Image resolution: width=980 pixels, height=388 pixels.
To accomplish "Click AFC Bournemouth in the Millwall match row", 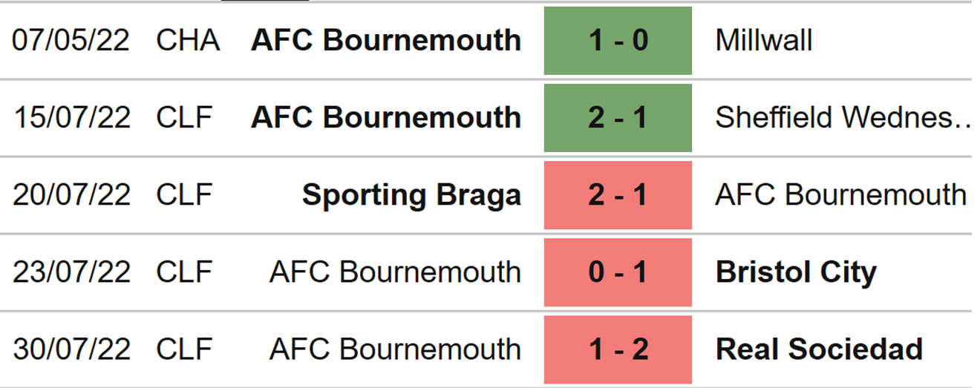I will click(x=386, y=41).
